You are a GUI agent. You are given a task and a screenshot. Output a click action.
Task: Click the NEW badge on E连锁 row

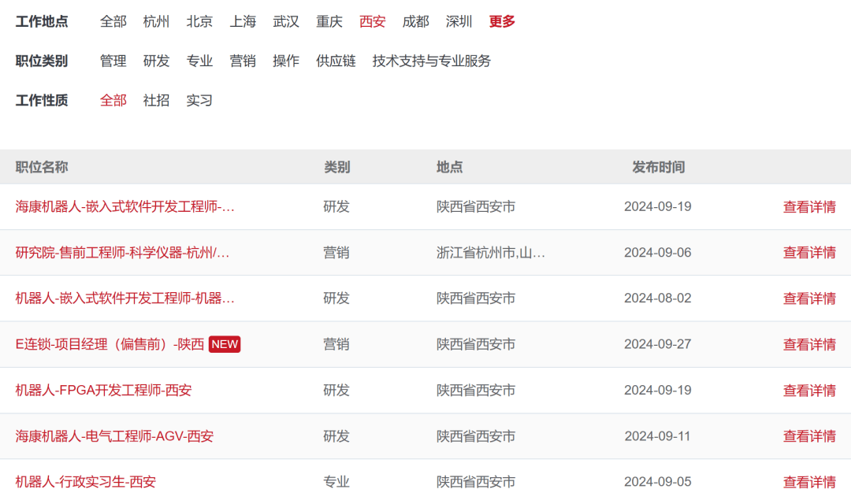(x=225, y=344)
